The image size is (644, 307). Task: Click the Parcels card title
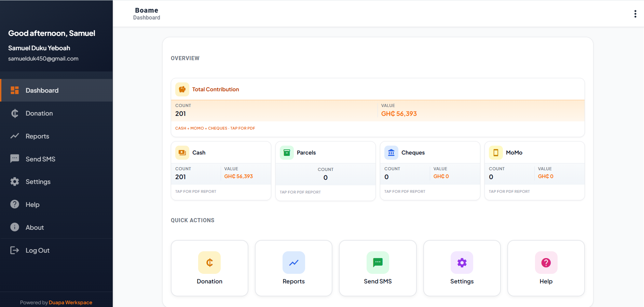pos(306,152)
